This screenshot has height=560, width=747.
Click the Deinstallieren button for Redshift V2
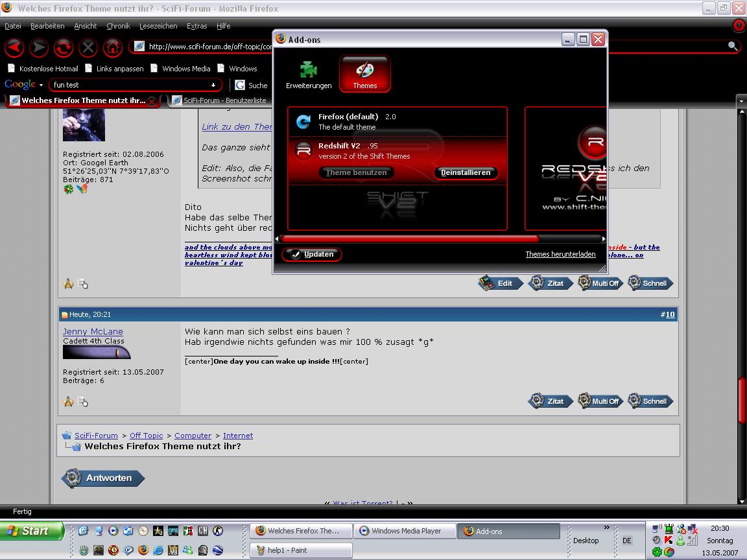click(466, 172)
